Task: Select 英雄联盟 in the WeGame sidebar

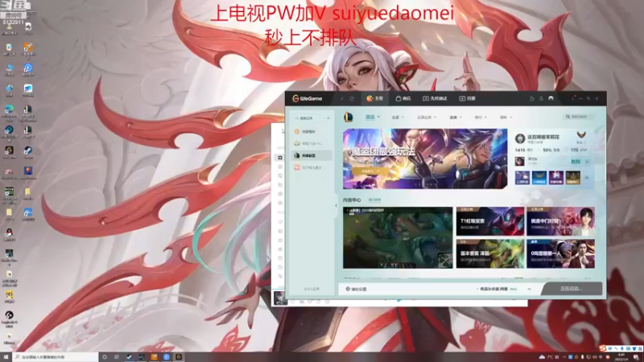Action: click(312, 155)
